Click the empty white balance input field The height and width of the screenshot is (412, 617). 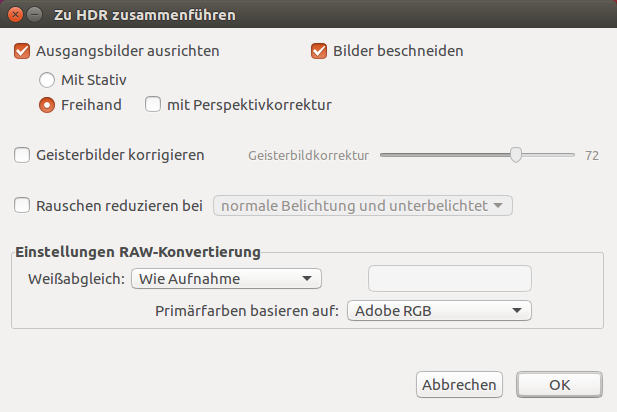click(x=450, y=278)
